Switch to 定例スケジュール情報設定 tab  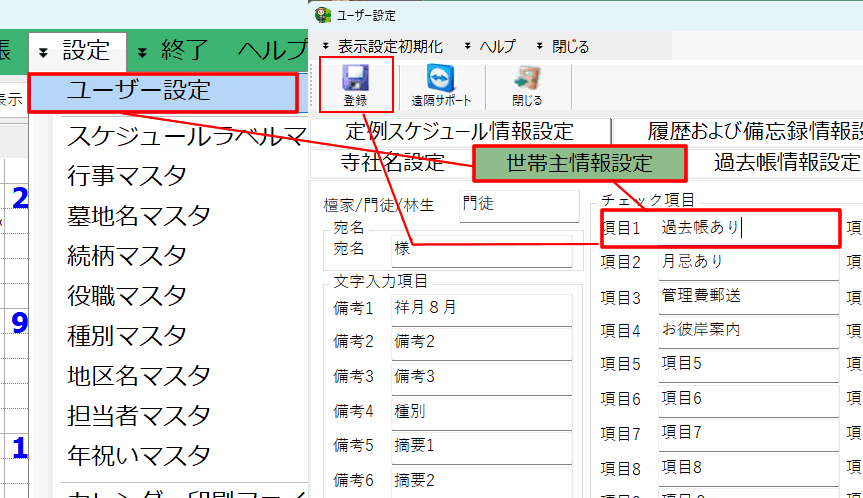tap(460, 131)
